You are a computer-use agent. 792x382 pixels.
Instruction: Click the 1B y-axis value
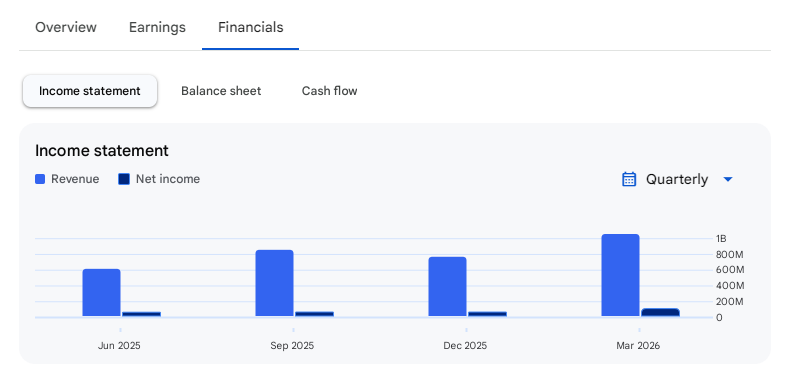pyautogui.click(x=721, y=238)
